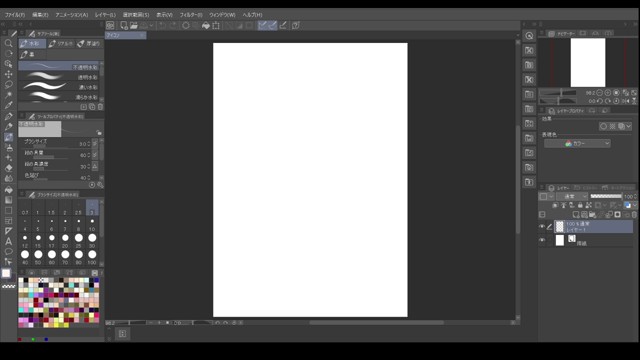Click the navigator zoom slider
This screenshot has height=360, width=640.
[x=558, y=93]
